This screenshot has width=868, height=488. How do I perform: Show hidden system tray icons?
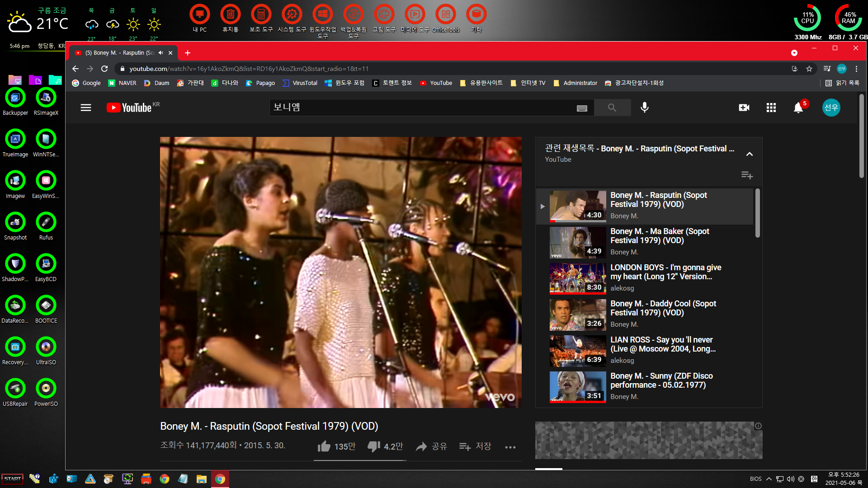point(769,479)
